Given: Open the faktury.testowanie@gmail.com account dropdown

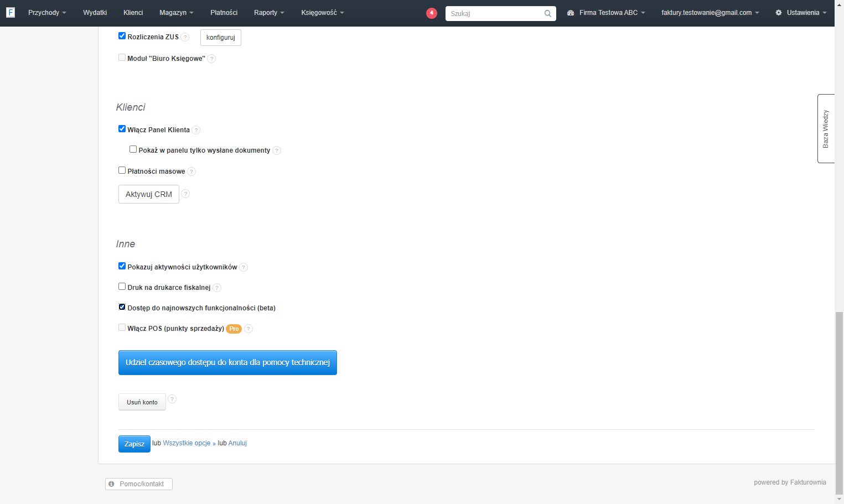Looking at the screenshot, I should pos(710,13).
